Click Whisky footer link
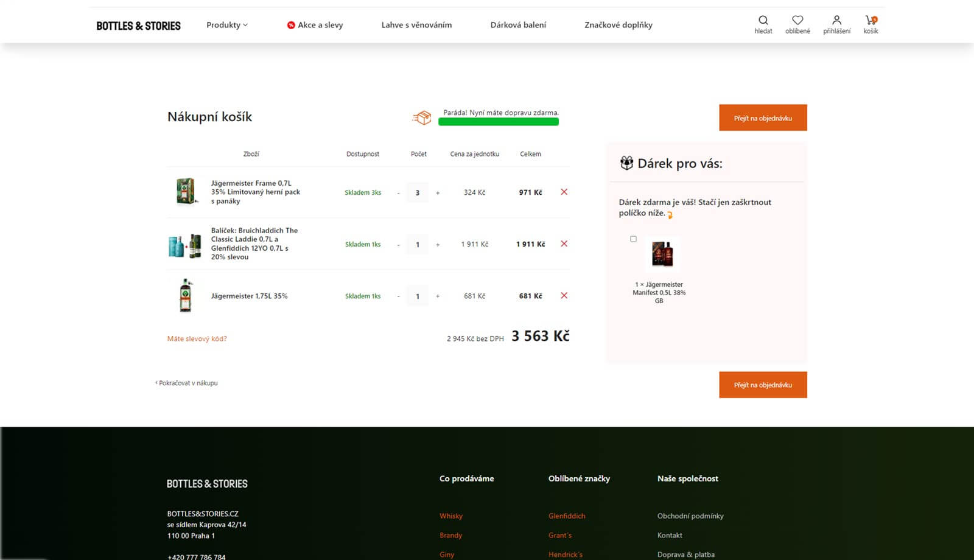 [x=451, y=516]
